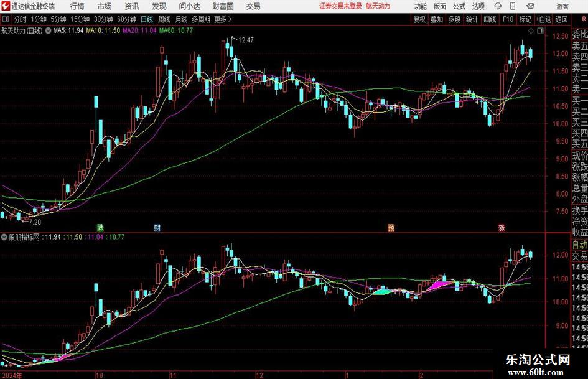Click the MA60: 10.77 indicator value
This screenshot has width=588, height=379.
pos(175,30)
